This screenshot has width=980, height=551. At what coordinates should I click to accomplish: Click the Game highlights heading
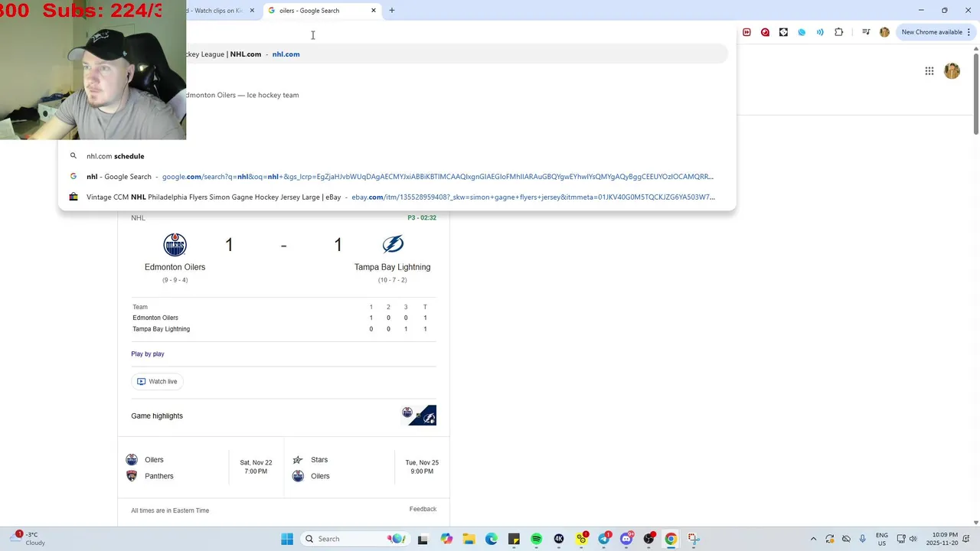[157, 416]
